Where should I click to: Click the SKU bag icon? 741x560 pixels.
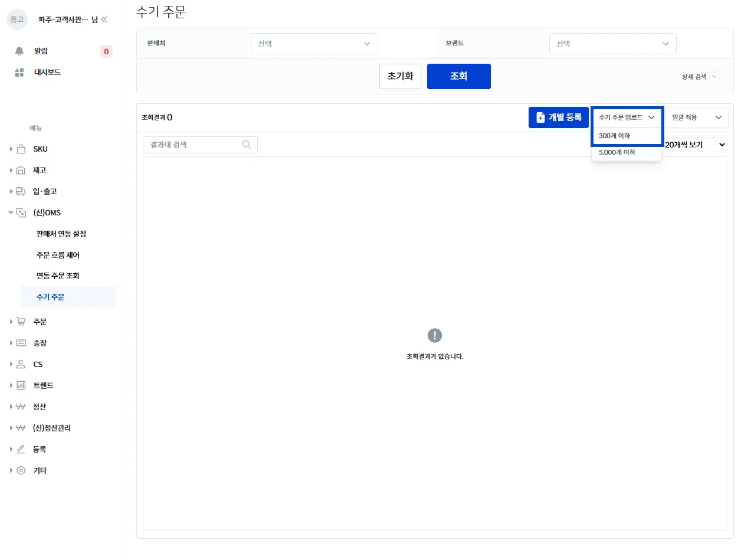point(21,149)
